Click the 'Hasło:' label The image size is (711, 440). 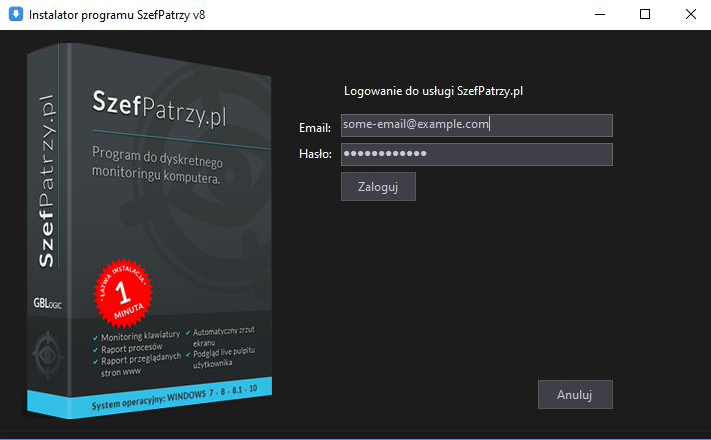(x=315, y=154)
